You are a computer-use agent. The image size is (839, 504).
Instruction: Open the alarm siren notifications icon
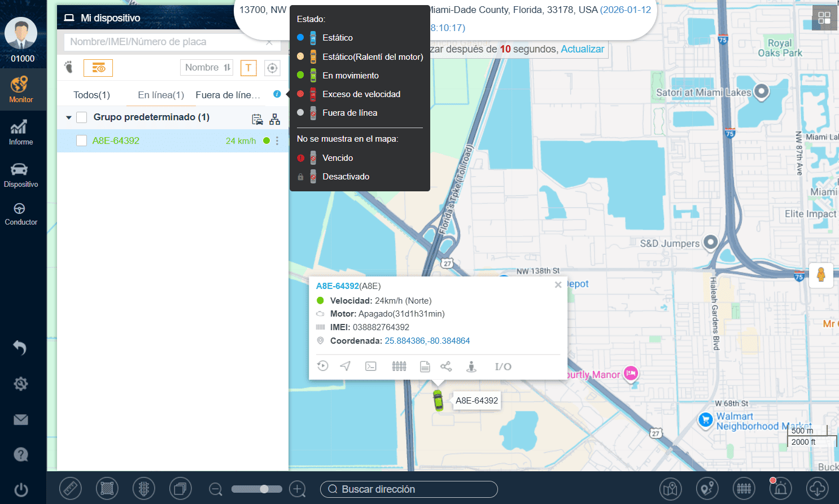point(780,488)
